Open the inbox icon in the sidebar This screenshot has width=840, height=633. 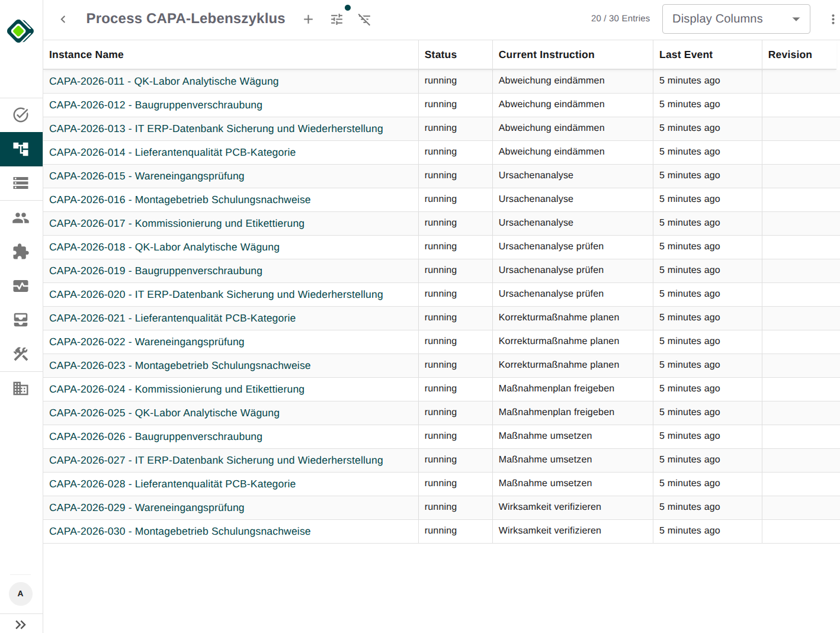click(21, 320)
